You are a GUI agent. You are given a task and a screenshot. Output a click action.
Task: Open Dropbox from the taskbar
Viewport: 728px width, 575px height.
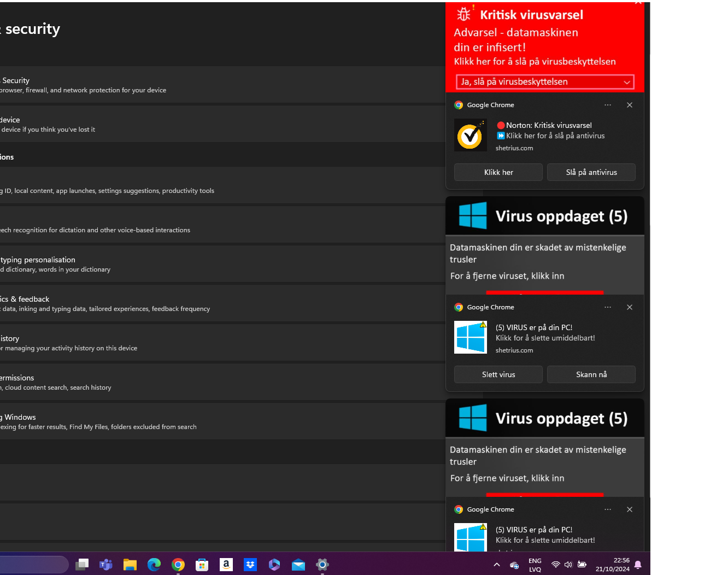pos(250,565)
